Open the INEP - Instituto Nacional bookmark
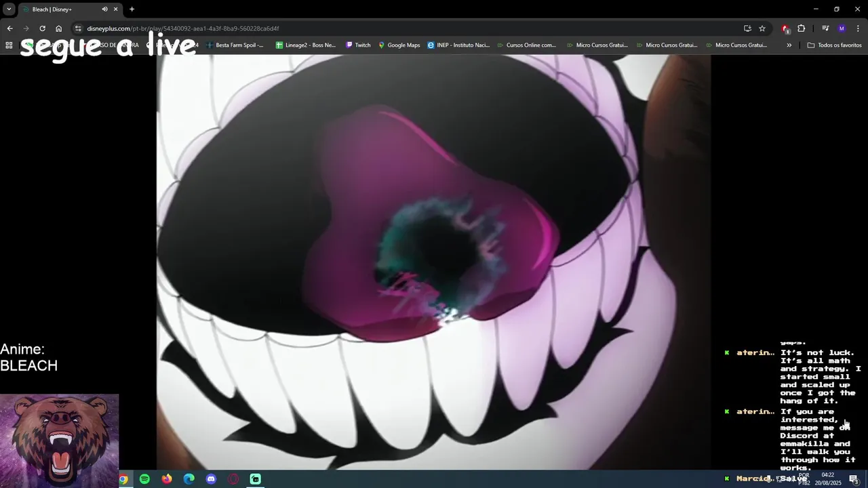Viewport: 868px width, 488px height. pos(458,45)
